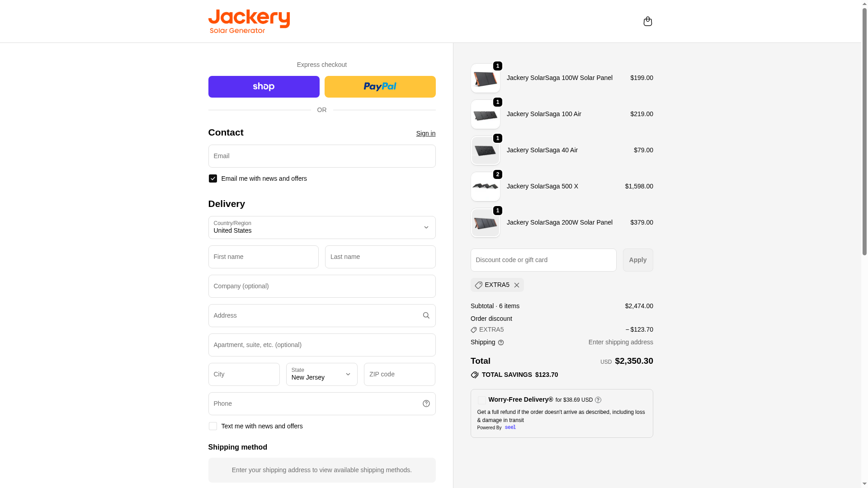Click the phone field help icon

tap(426, 404)
